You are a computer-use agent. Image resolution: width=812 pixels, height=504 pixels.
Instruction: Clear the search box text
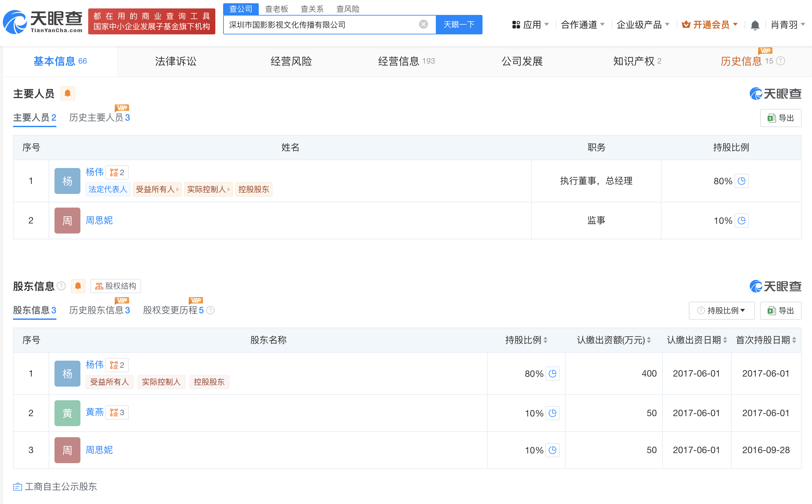coord(423,24)
